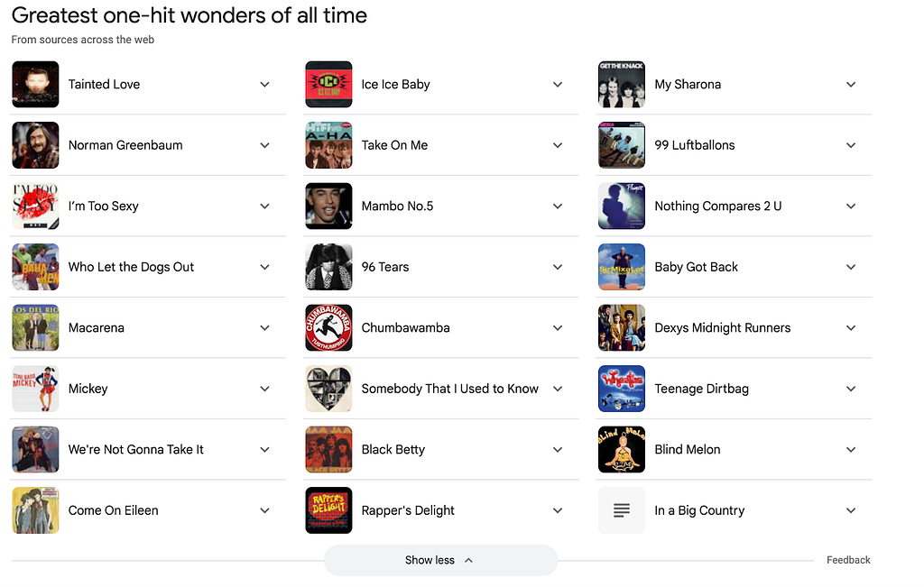The height and width of the screenshot is (587, 924).
Task: Open the Ice Ice Baby album artwork
Action: point(328,85)
